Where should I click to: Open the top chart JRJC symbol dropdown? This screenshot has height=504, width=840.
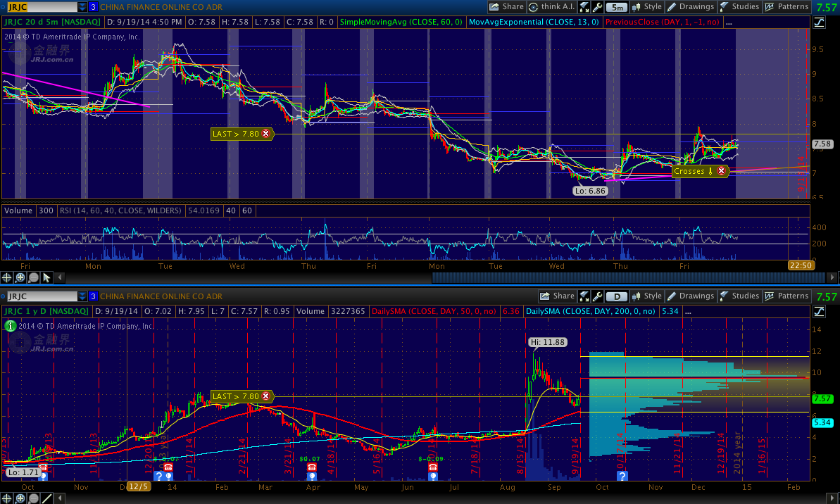[x=82, y=7]
